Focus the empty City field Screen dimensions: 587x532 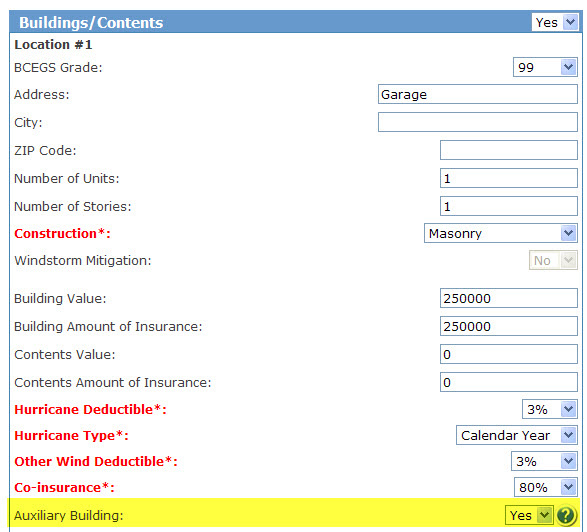click(478, 122)
